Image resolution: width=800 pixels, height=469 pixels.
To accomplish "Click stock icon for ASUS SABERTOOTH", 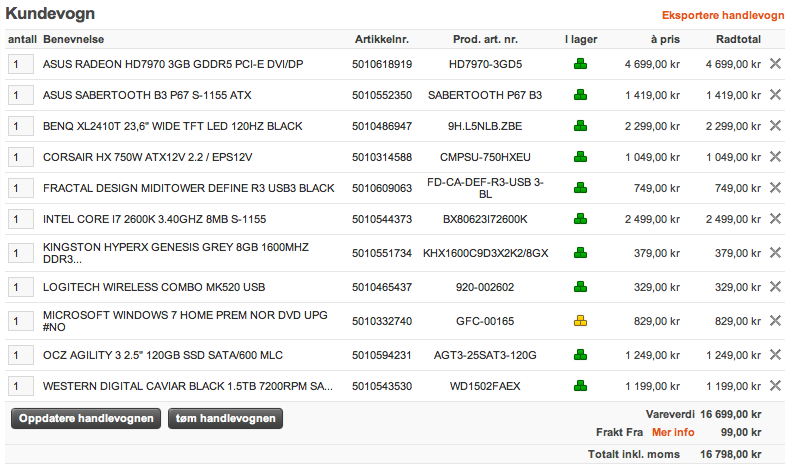I will (580, 94).
